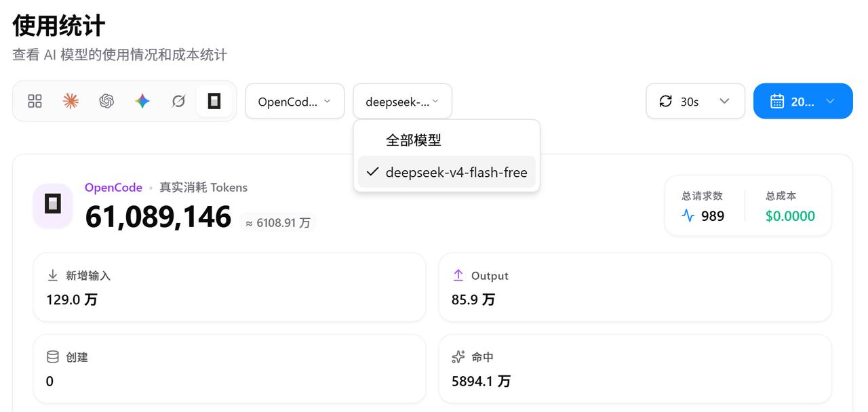The width and height of the screenshot is (868, 412).
Task: Click the refresh arrows icon
Action: [x=666, y=101]
